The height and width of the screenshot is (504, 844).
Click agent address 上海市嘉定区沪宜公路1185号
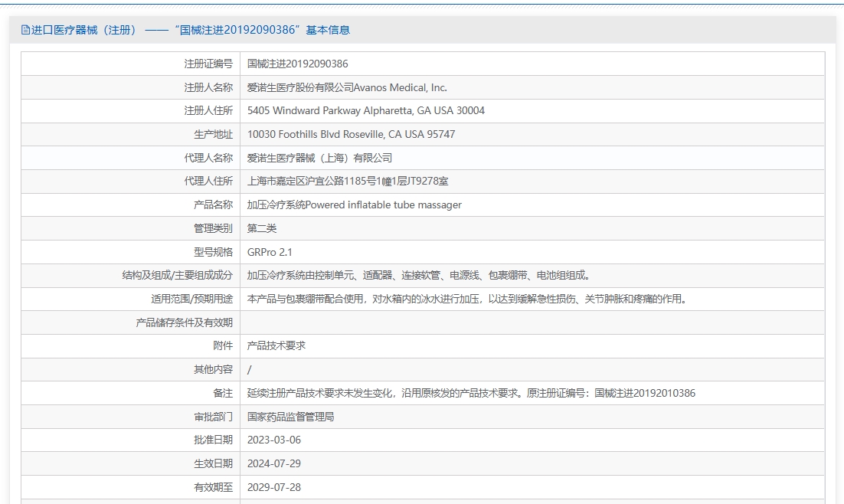click(x=348, y=182)
